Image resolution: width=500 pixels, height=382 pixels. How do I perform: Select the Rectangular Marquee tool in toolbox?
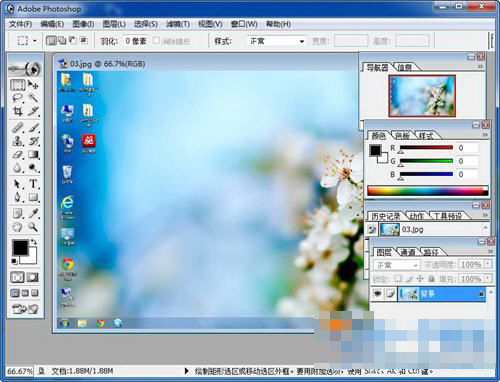17,85
